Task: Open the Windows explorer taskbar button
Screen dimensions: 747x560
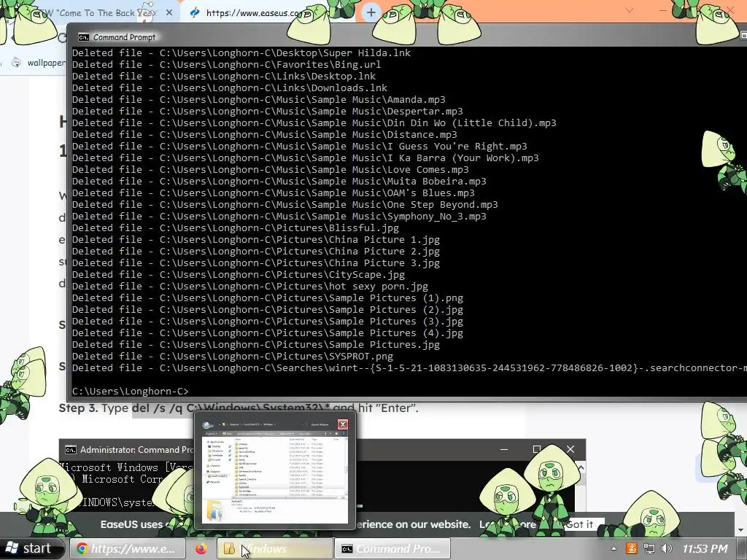Action: point(275,548)
